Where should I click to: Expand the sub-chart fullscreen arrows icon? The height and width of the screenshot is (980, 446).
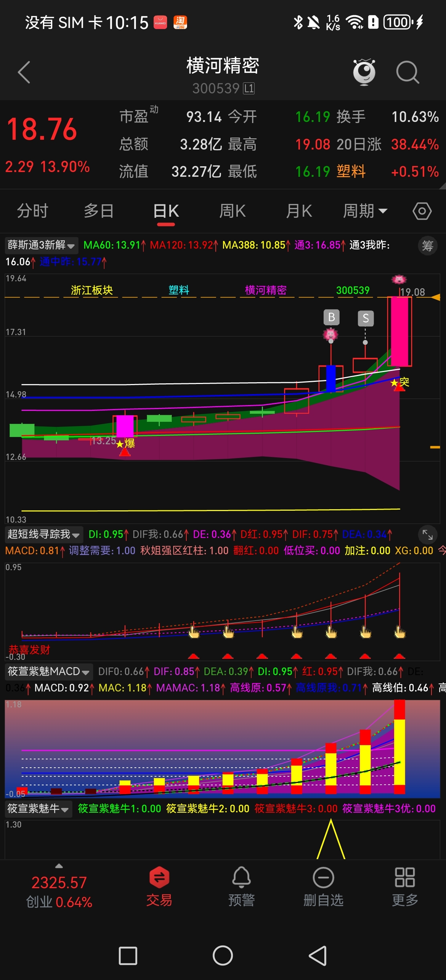click(x=427, y=535)
